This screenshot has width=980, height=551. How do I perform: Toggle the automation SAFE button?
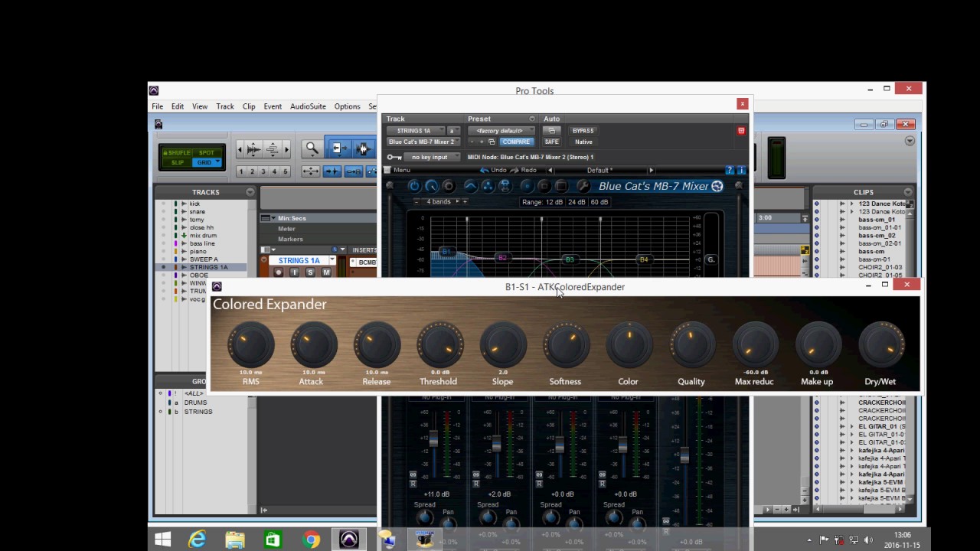tap(551, 142)
